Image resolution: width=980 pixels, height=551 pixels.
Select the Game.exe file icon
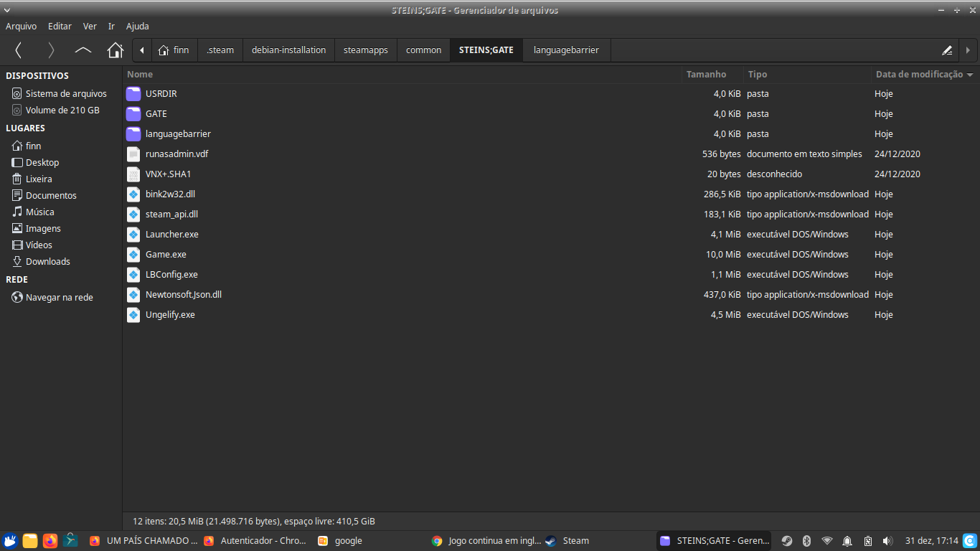coord(133,255)
